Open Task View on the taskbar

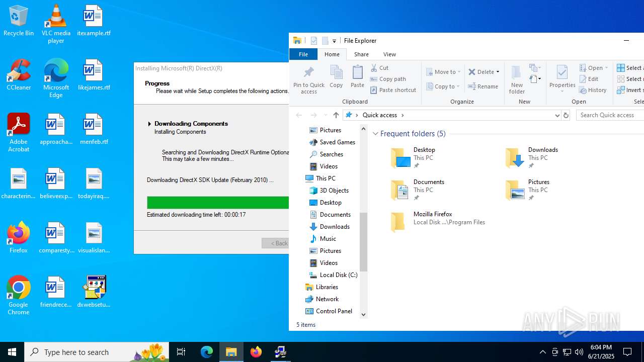coord(181,352)
